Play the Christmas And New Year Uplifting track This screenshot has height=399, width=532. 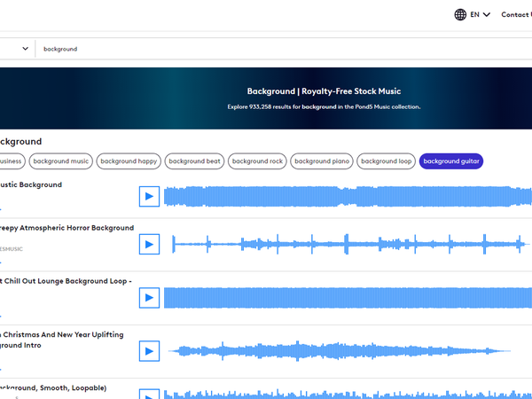(x=149, y=351)
